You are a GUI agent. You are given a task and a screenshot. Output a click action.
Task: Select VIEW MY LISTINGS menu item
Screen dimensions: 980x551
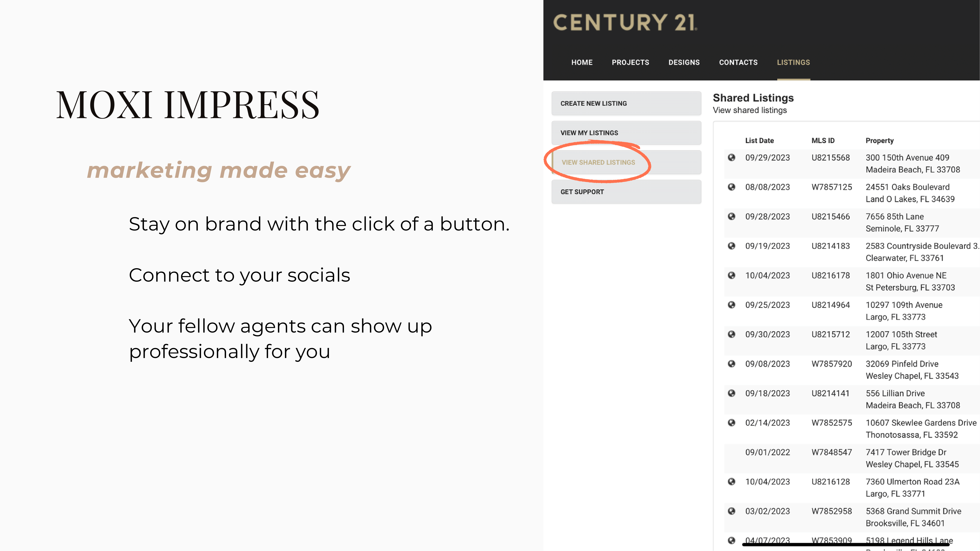point(626,133)
